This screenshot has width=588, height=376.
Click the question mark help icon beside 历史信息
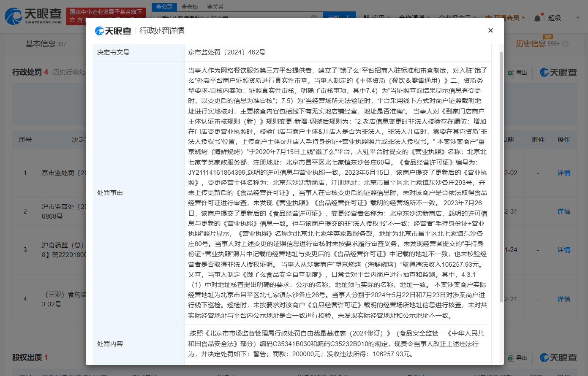click(x=566, y=43)
